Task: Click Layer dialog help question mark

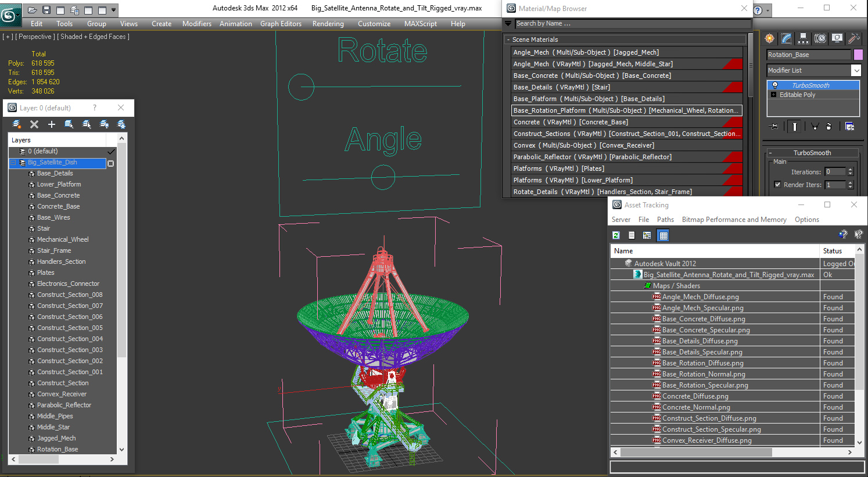Action: coord(95,108)
